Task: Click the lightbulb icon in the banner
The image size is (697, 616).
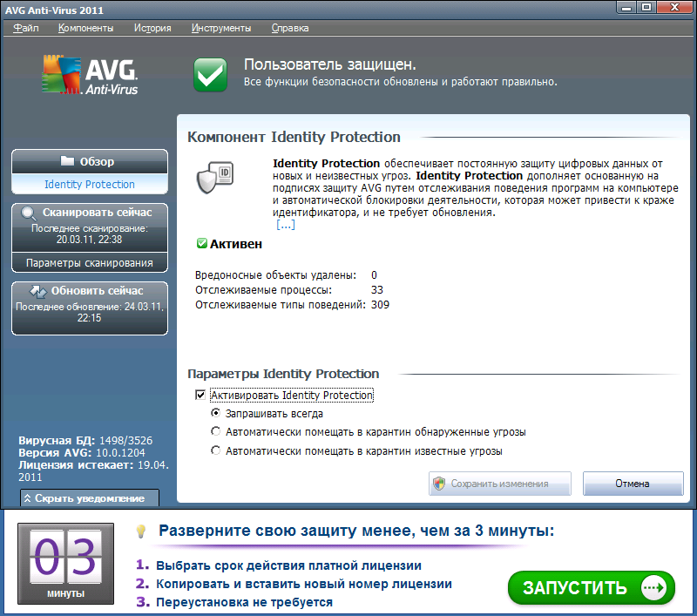Action: pyautogui.click(x=141, y=531)
